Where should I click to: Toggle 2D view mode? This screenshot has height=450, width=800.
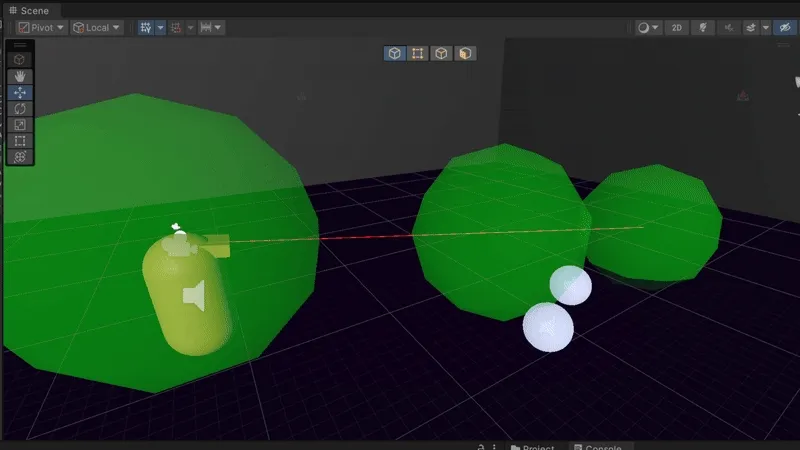click(677, 28)
